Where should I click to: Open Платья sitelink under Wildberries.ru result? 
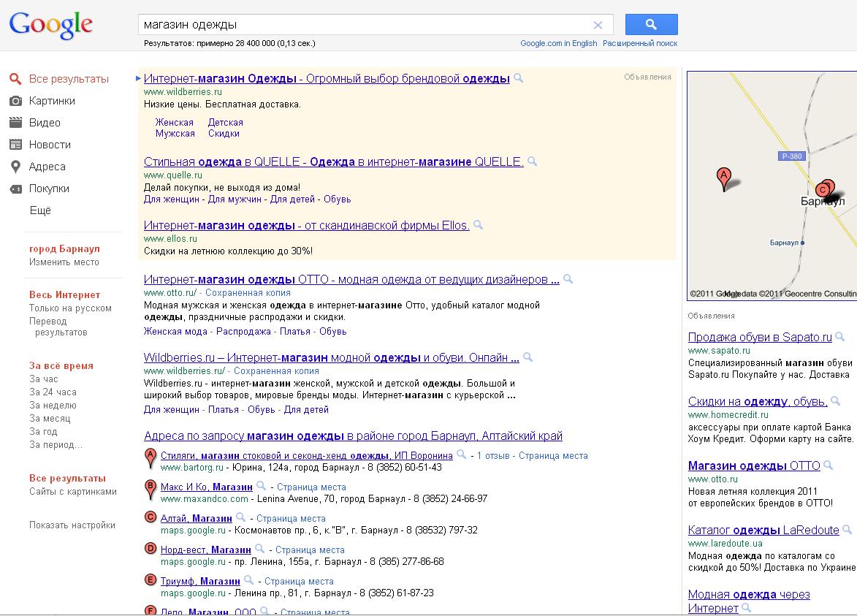(223, 410)
